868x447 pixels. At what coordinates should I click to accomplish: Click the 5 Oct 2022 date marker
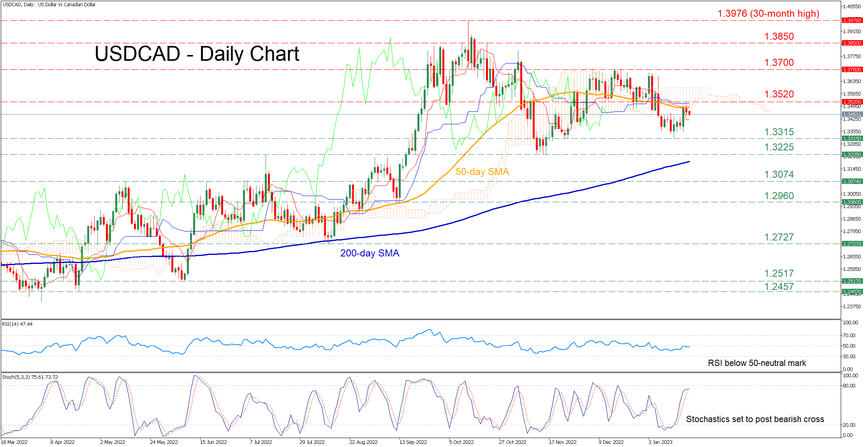(x=461, y=442)
